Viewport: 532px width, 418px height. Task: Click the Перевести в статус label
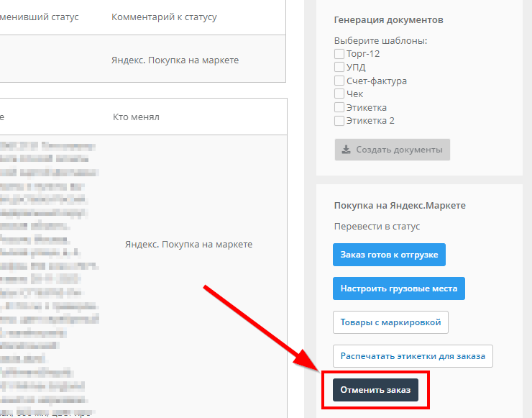377,227
